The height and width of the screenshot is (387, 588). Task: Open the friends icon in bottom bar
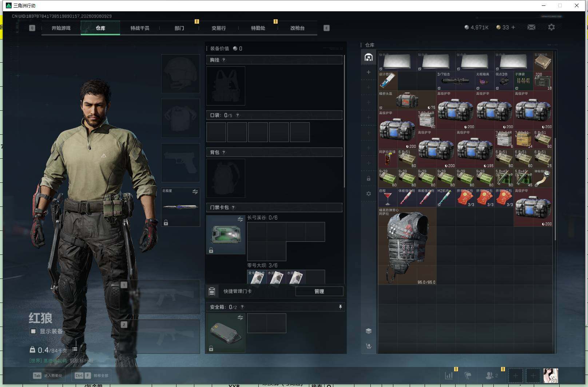[x=491, y=375]
